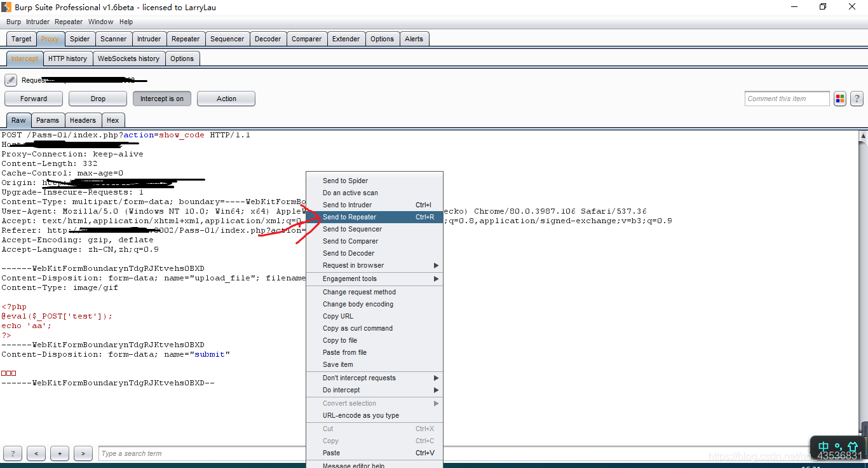Expand the Request in browser submenu
The height and width of the screenshot is (468, 868).
374,265
